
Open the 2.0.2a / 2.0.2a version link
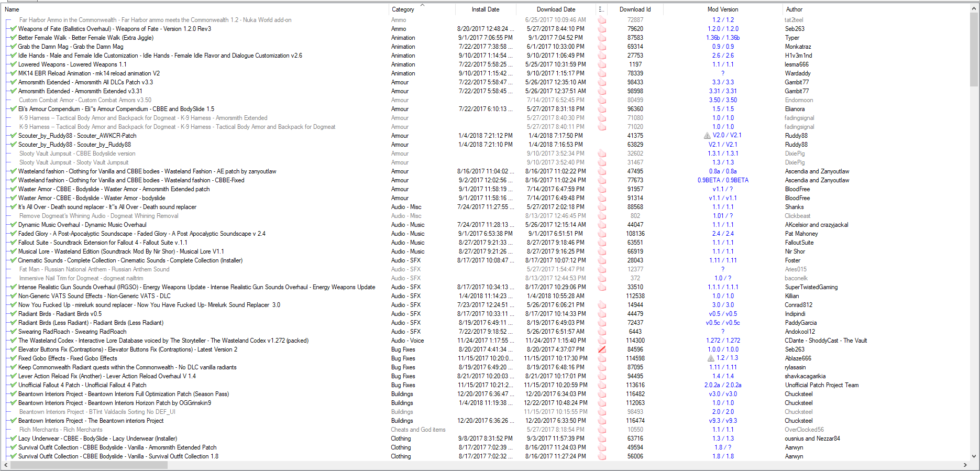[723, 385]
